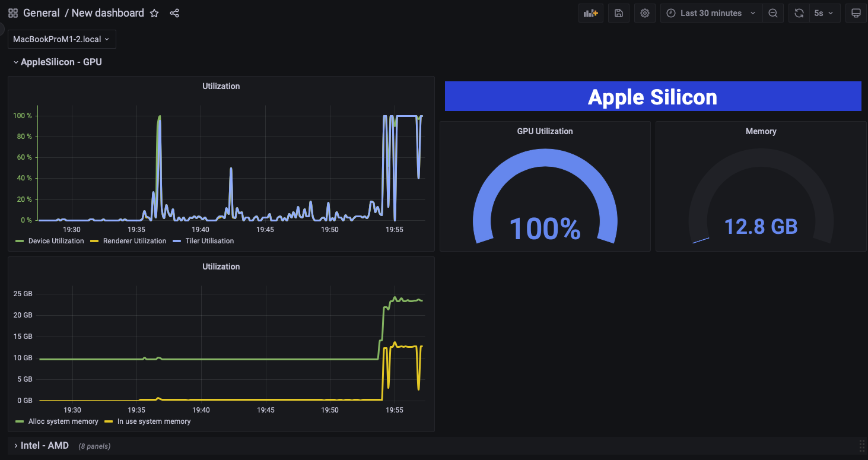Click the 0 % y-axis label
868x460 pixels.
coord(26,220)
